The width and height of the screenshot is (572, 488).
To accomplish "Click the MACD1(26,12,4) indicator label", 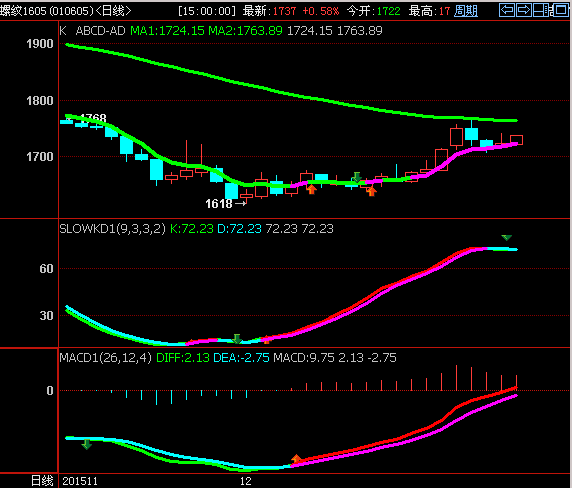I will 105,357.
